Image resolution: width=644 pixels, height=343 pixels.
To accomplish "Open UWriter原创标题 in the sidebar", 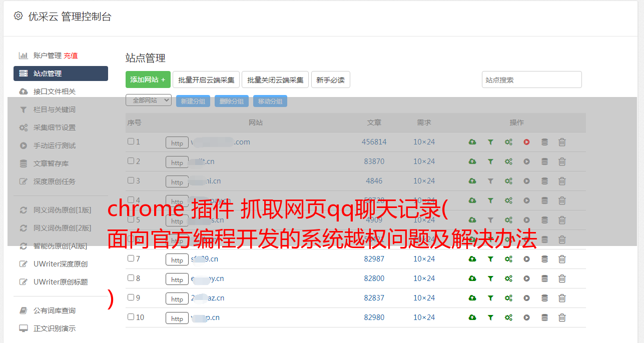I will coord(61,282).
